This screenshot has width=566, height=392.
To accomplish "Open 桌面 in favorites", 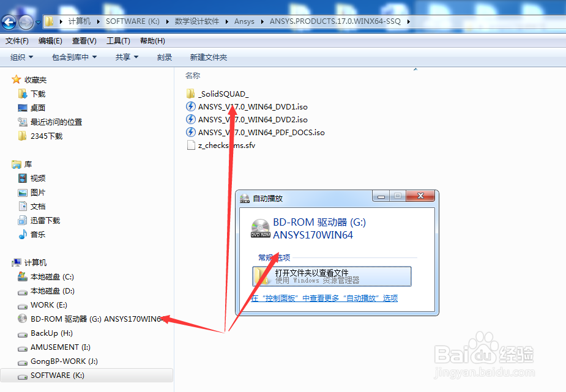I will [37, 108].
